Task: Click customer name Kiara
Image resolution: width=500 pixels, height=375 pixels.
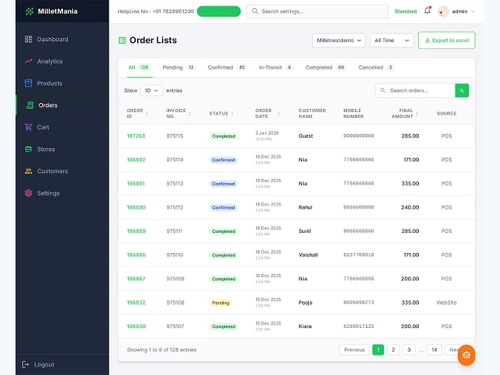Action: coord(305,326)
